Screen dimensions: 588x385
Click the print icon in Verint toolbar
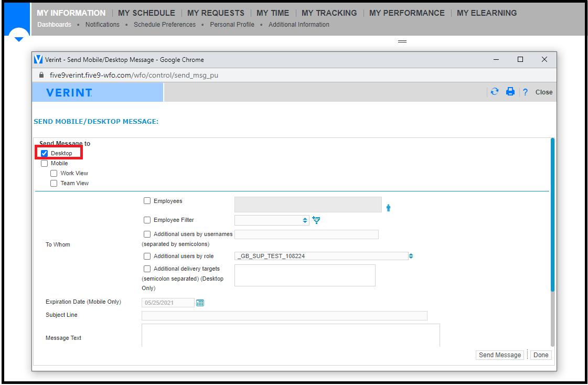[510, 92]
